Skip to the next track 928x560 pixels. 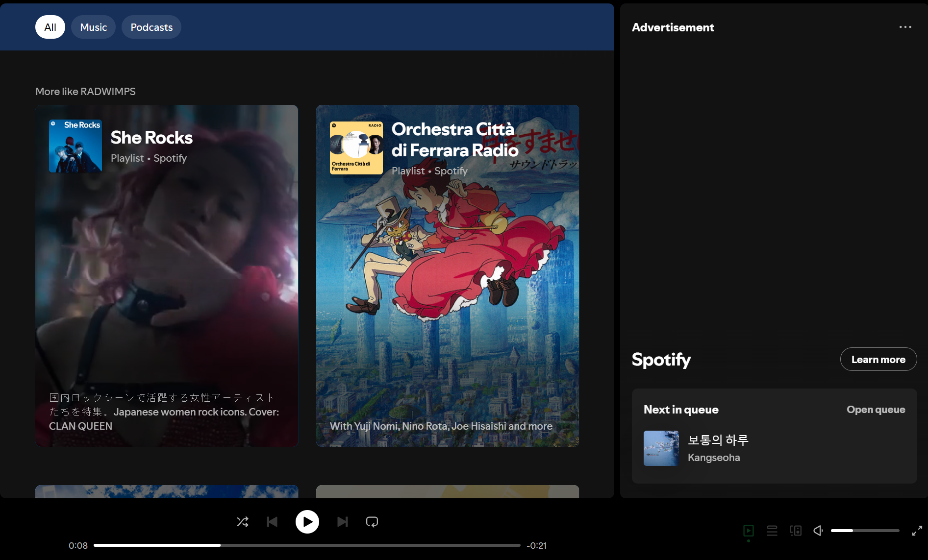343,522
